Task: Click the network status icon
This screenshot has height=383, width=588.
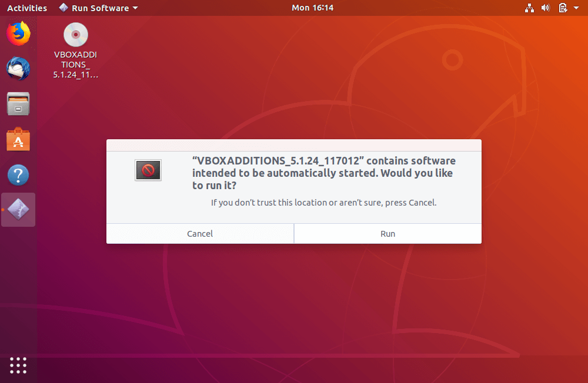Action: pyautogui.click(x=529, y=8)
